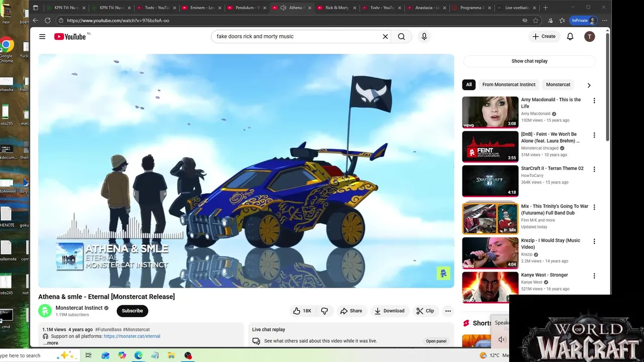Open options for Amy Macdonald video

594,101
